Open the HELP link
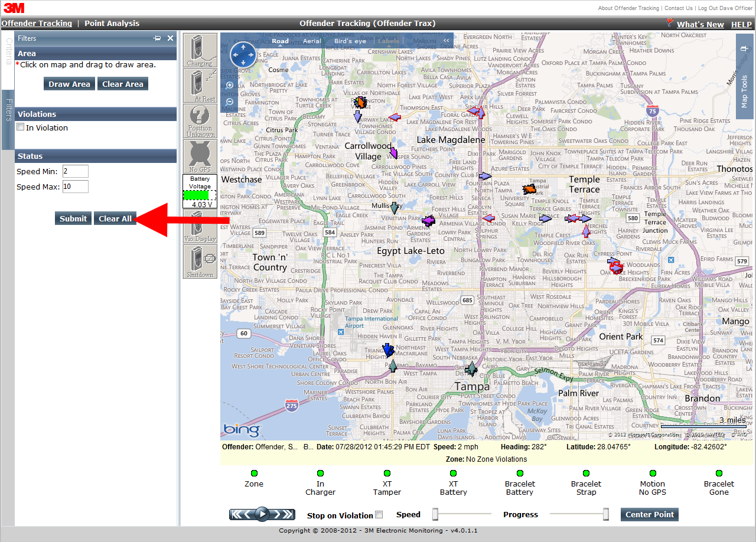The image size is (756, 542). (742, 24)
